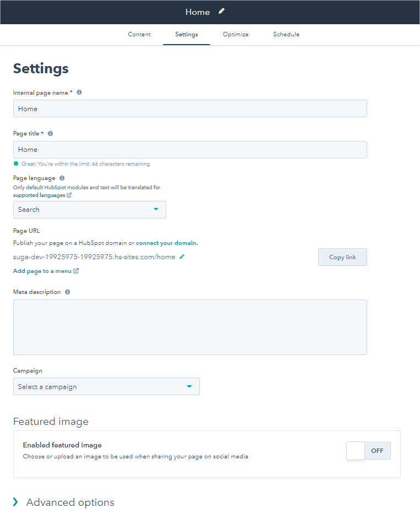The width and height of the screenshot is (420, 514).
Task: Edit page URL with pencil icon
Action: [x=182, y=256]
